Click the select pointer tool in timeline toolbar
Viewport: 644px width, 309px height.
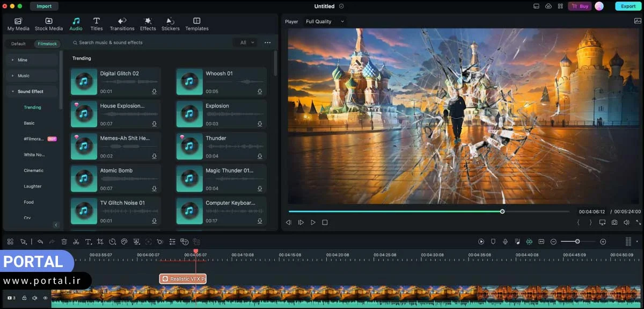tap(24, 242)
